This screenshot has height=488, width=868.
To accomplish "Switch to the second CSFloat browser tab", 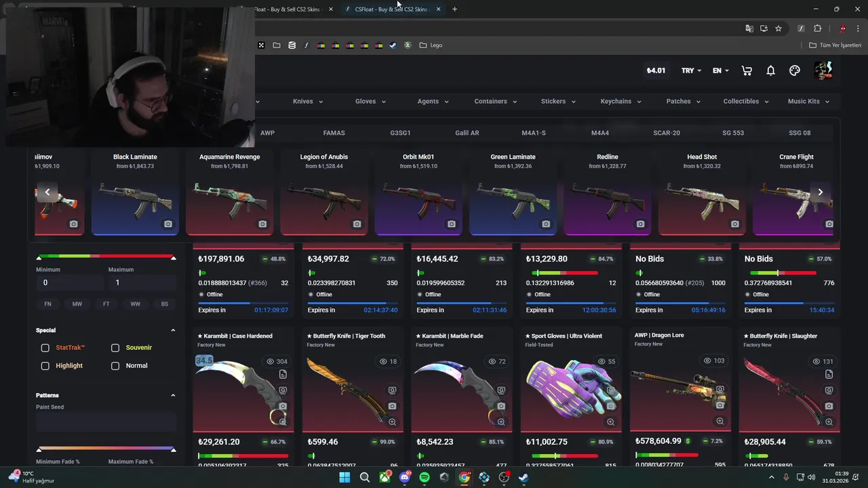I will (x=393, y=9).
